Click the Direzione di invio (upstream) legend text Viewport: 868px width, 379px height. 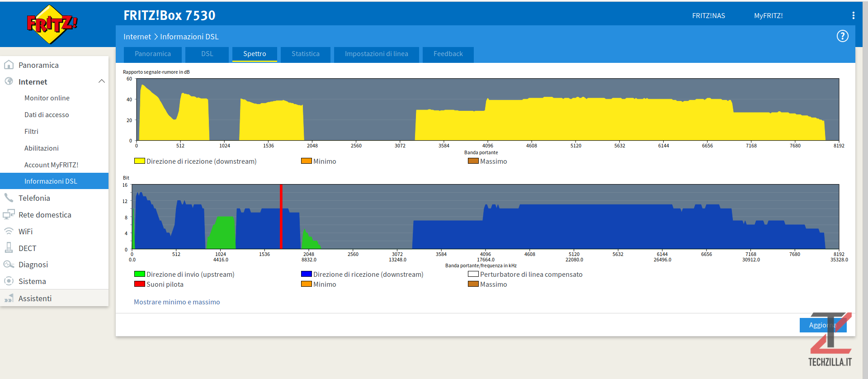coord(190,275)
